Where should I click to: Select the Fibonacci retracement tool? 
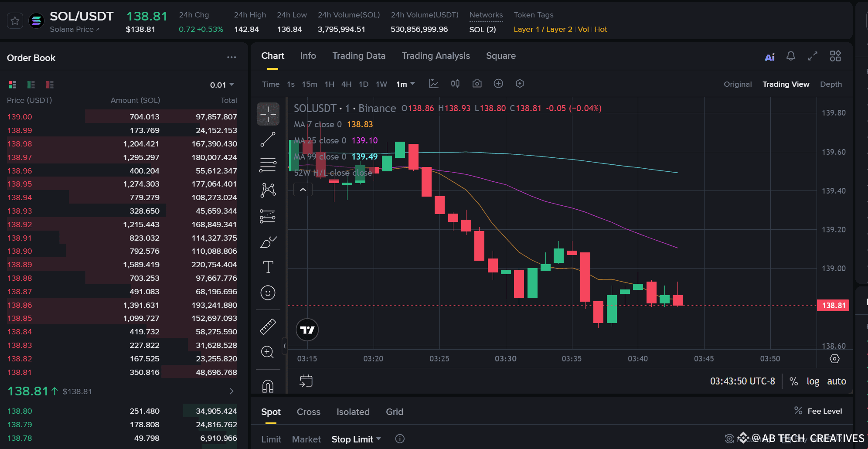(x=268, y=165)
